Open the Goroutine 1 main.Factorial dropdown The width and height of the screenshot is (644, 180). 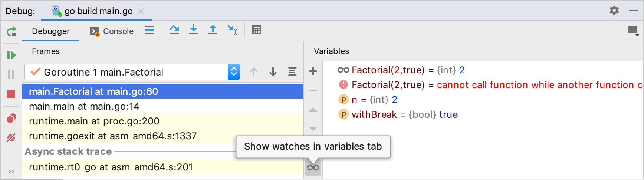tap(234, 72)
